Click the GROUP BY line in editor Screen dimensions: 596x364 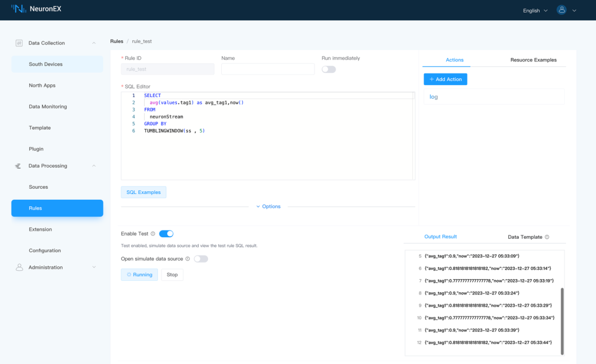click(155, 124)
